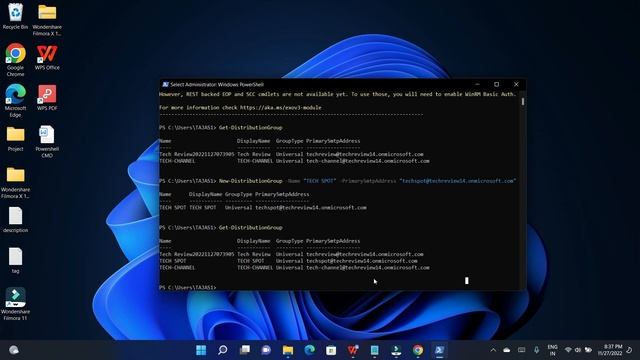This screenshot has height=360, width=640.
Task: Launch WPS Office desktop shortcut
Action: click(47, 57)
